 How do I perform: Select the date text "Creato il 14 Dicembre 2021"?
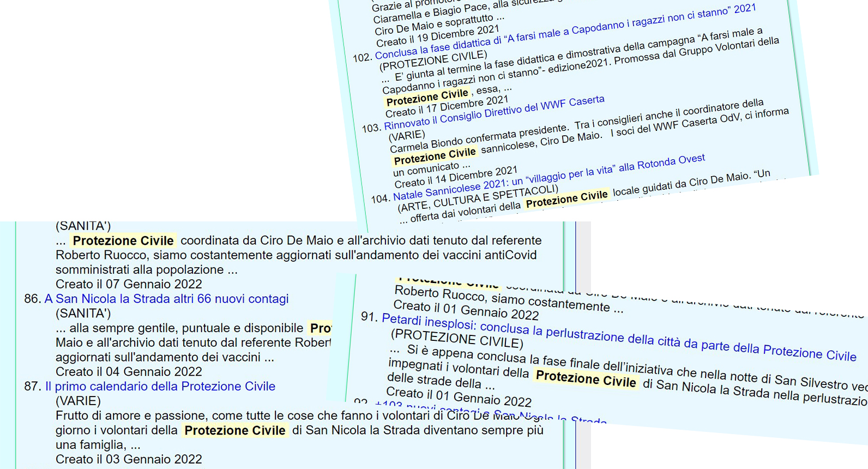pos(456,177)
